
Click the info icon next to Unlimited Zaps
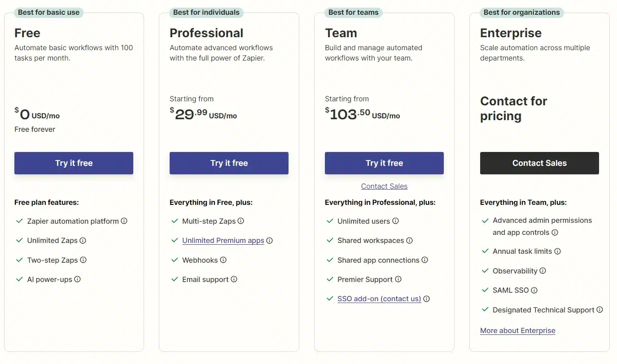(83, 240)
